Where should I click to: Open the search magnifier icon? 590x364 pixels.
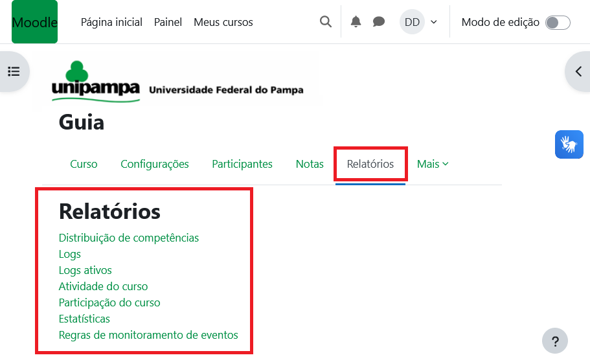click(326, 22)
